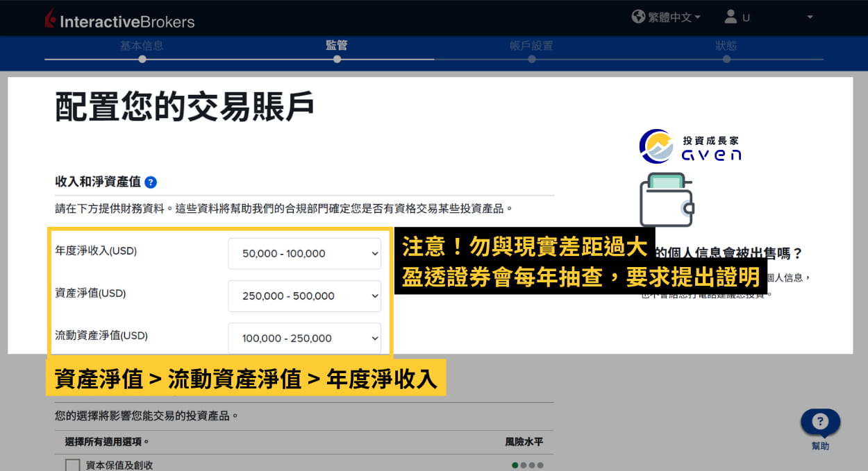Click the 流動資產淨值(USD) label

(101, 335)
